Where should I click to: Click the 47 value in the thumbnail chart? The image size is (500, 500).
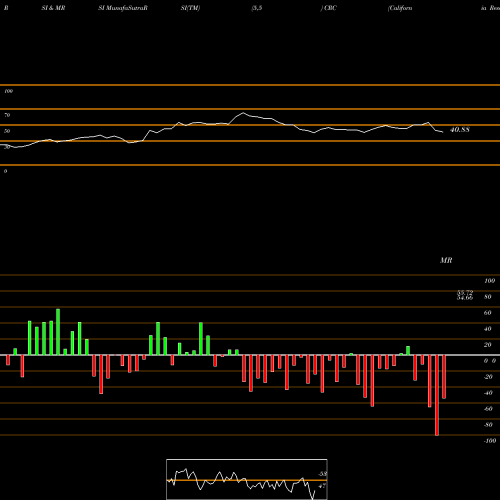pos(322,486)
